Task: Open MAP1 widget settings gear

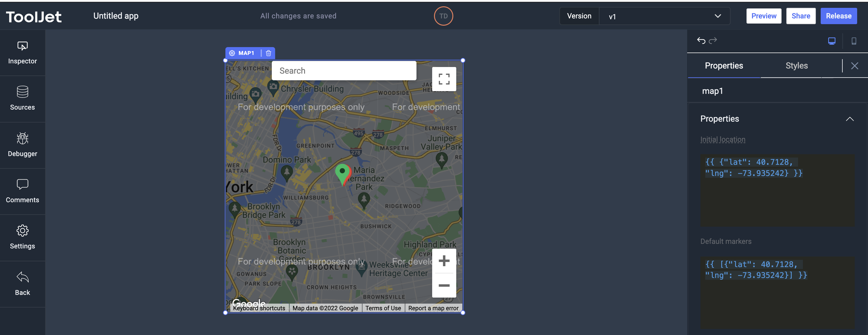Action: (232, 53)
